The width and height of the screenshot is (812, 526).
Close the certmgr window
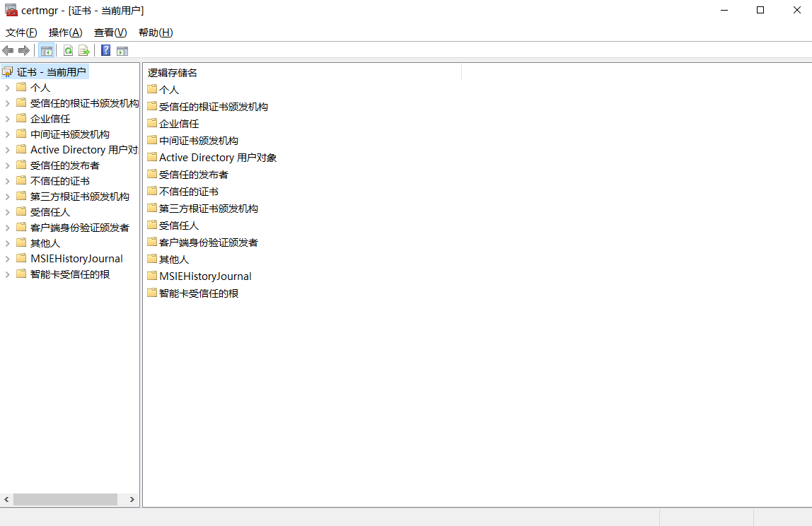[796, 11]
